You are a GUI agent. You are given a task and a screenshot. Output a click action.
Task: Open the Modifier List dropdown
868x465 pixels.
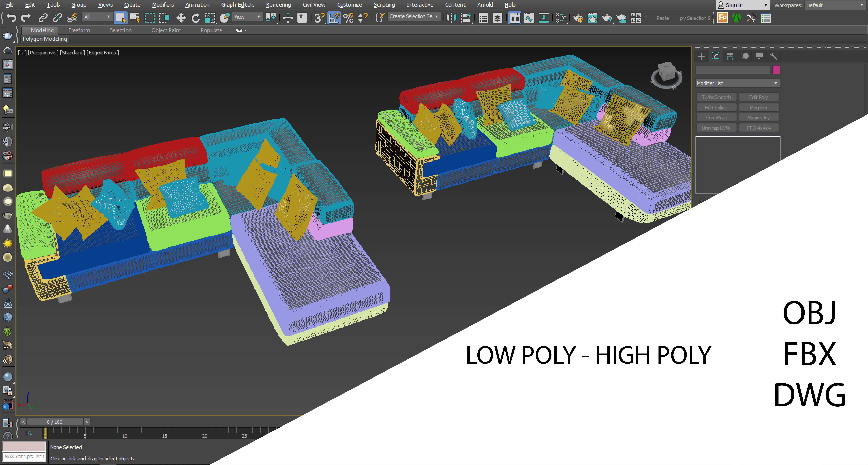pyautogui.click(x=738, y=83)
